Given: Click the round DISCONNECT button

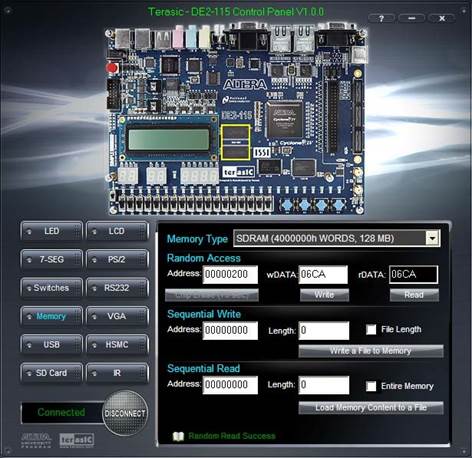Looking at the screenshot, I should click(125, 413).
